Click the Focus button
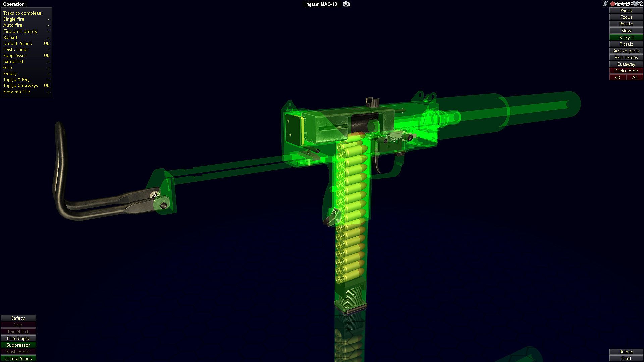Image resolution: width=644 pixels, height=362 pixels. [626, 17]
